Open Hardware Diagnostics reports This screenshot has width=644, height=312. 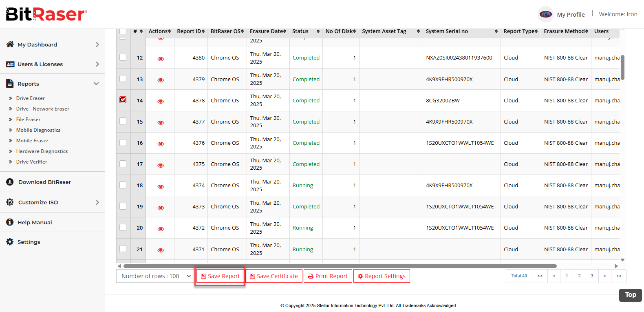tap(42, 151)
